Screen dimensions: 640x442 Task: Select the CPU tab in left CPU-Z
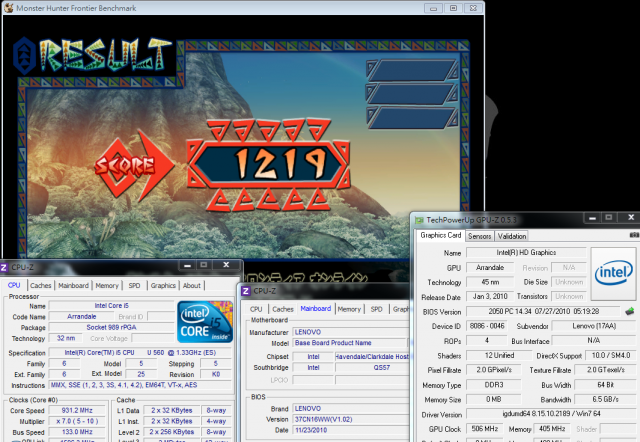pyautogui.click(x=14, y=285)
